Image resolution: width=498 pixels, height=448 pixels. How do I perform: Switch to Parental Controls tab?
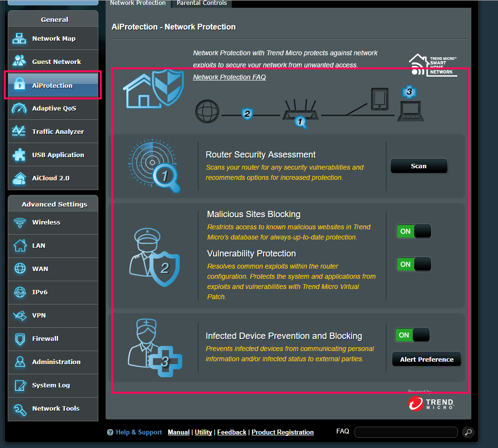click(x=202, y=3)
